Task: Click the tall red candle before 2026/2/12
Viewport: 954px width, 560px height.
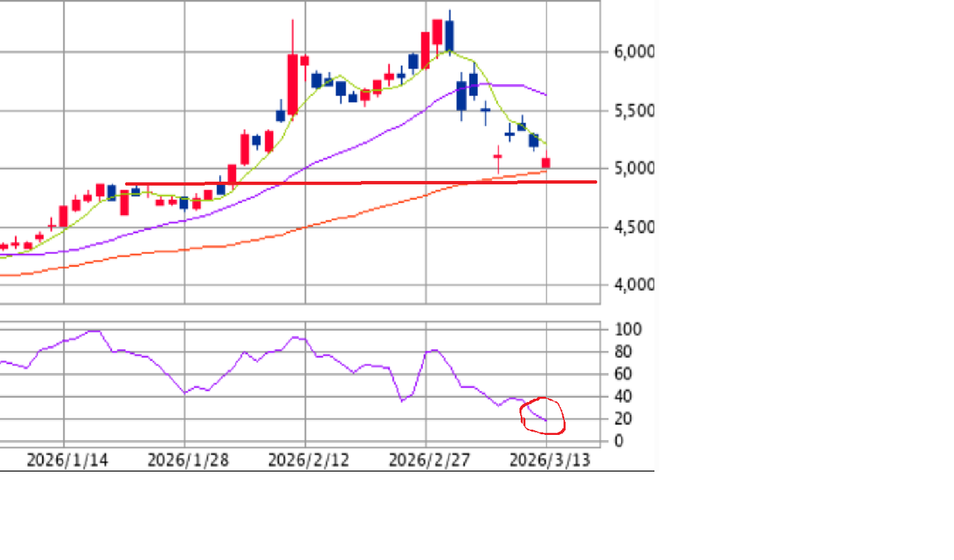Action: pyautogui.click(x=293, y=83)
